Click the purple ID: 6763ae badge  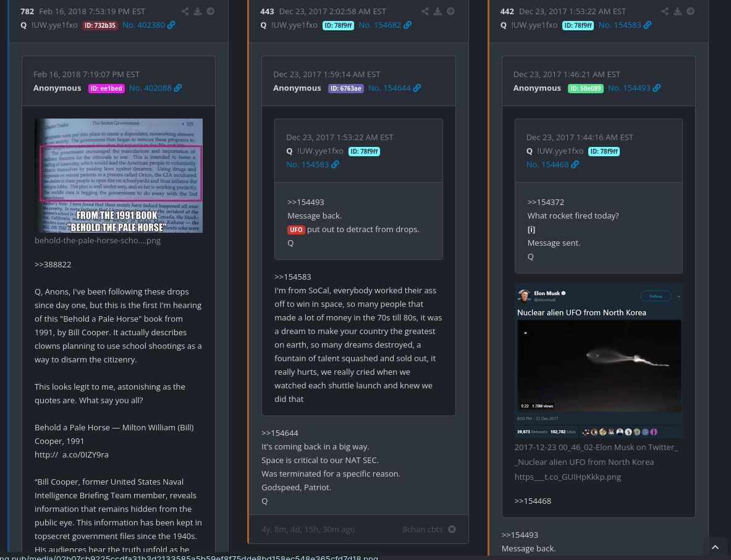point(346,88)
